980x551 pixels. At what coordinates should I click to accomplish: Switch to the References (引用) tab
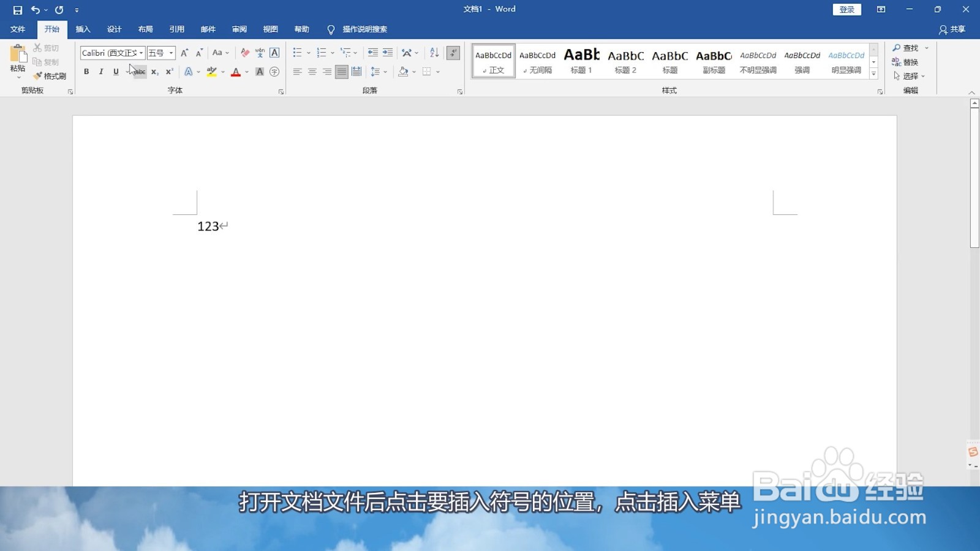(176, 29)
